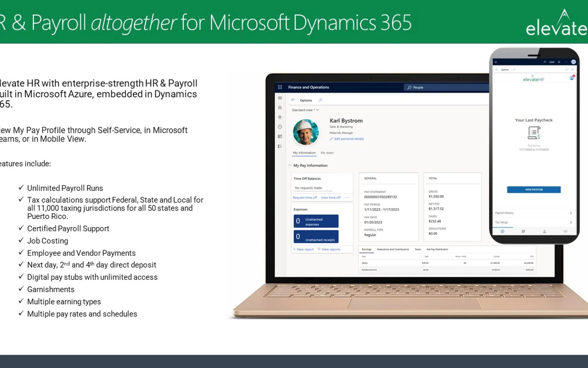Open Payroll History row on the phone
This screenshot has width=588, height=368.
click(534, 213)
